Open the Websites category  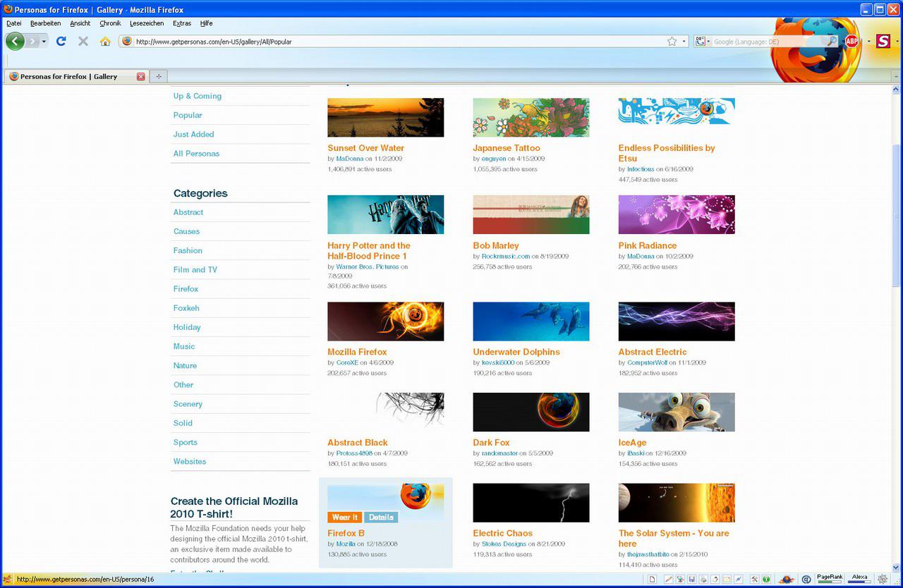(x=190, y=461)
